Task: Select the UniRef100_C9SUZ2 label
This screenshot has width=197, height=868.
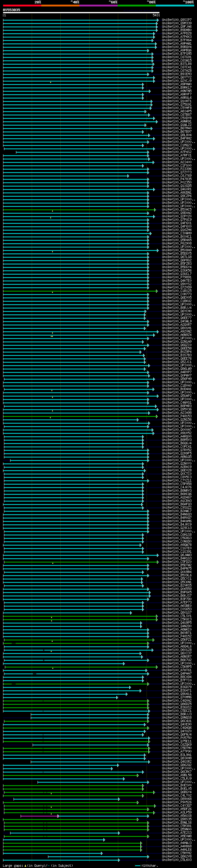Action: click(x=177, y=507)
